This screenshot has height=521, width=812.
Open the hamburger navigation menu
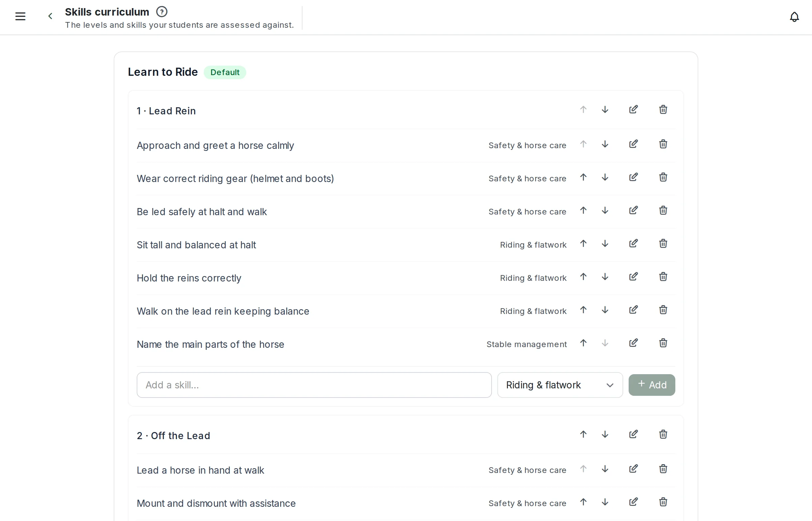(x=20, y=16)
